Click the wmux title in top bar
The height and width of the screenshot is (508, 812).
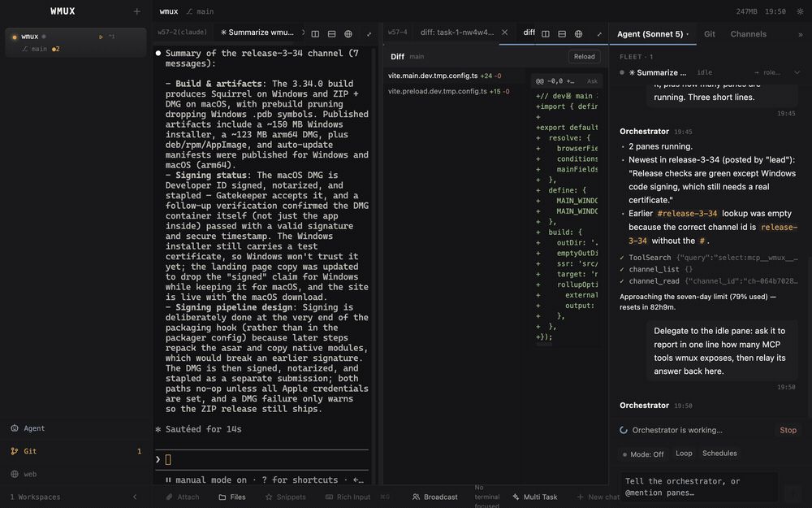click(x=169, y=11)
